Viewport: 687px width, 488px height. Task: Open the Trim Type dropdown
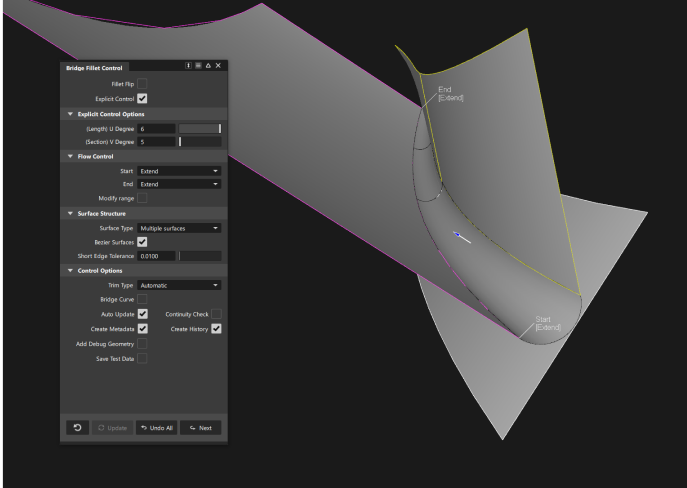[x=179, y=285]
